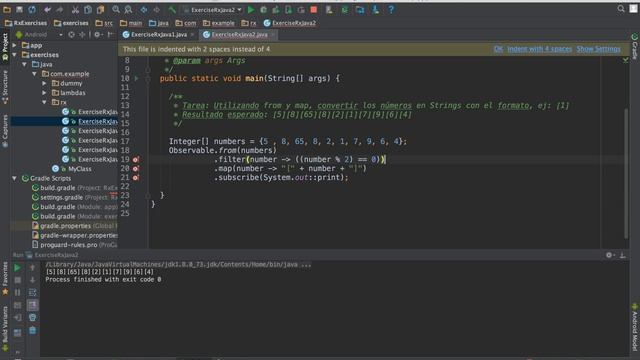Open the ExerciseRxJava2 run configuration dropdown
The width and height of the screenshot is (640, 360).
(x=213, y=9)
